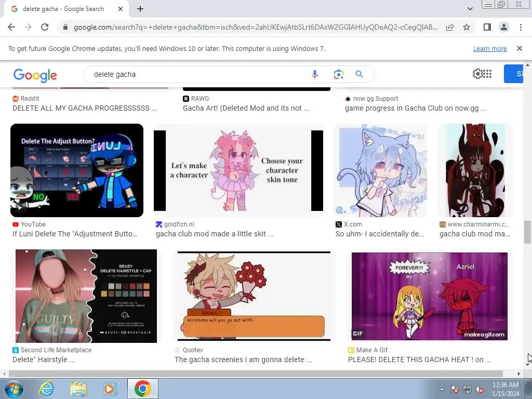Open the Windows Start menu

14,389
